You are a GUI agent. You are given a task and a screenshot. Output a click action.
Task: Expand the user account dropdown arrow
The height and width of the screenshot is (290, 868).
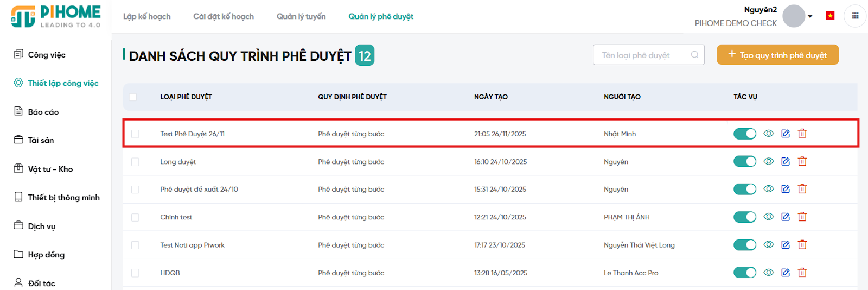pos(810,16)
